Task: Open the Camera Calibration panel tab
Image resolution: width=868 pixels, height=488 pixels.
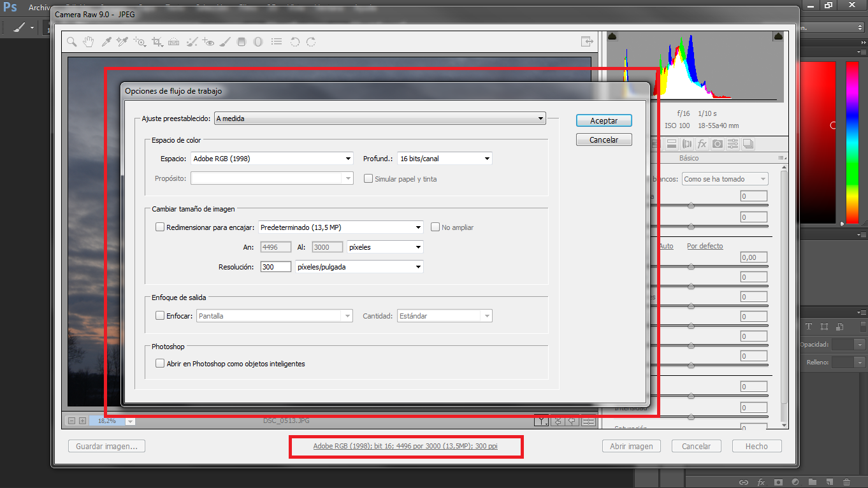Action: [x=718, y=144]
